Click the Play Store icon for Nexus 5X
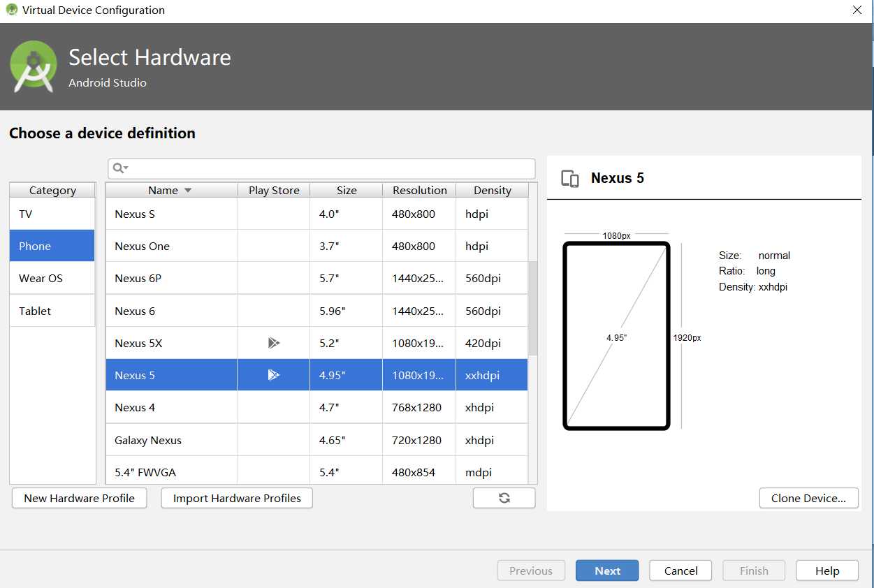This screenshot has width=874, height=588. (x=274, y=343)
